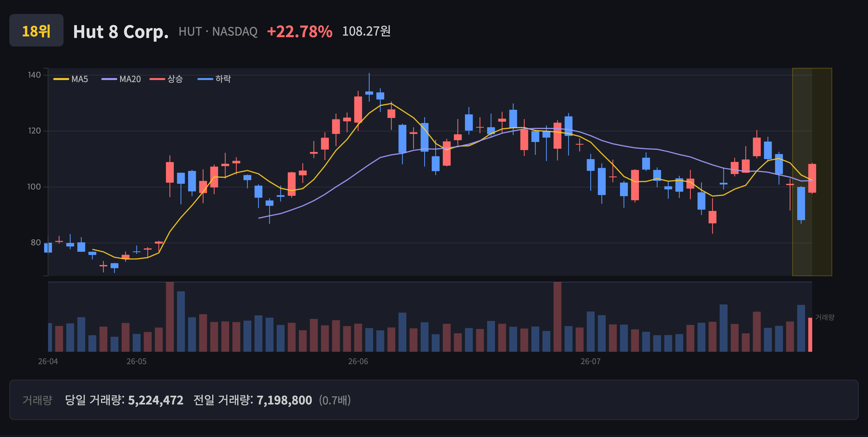Click the HUT · NASDAQ ticker label
This screenshot has height=437, width=868.
pyautogui.click(x=218, y=31)
